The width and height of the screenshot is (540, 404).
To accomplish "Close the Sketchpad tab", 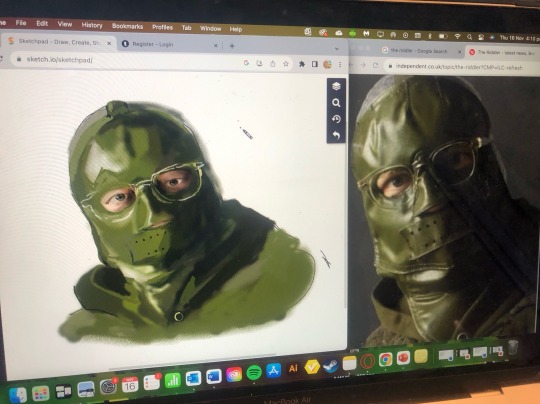I will tap(109, 43).
